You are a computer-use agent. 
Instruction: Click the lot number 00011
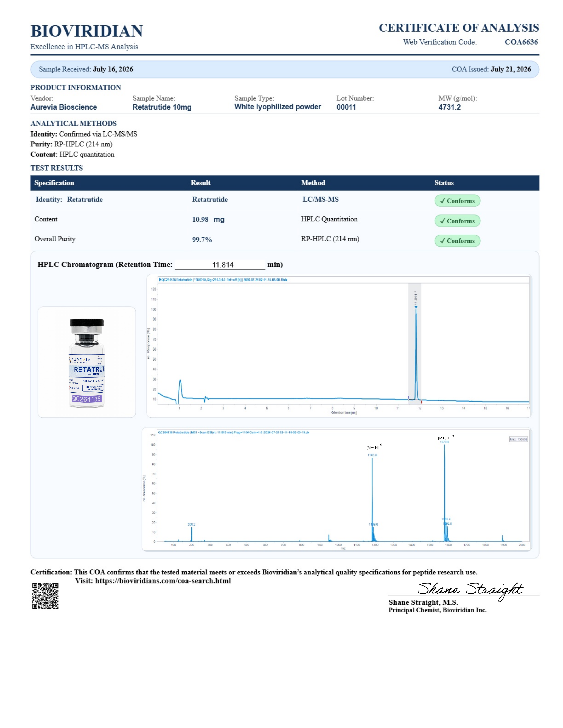(346, 107)
